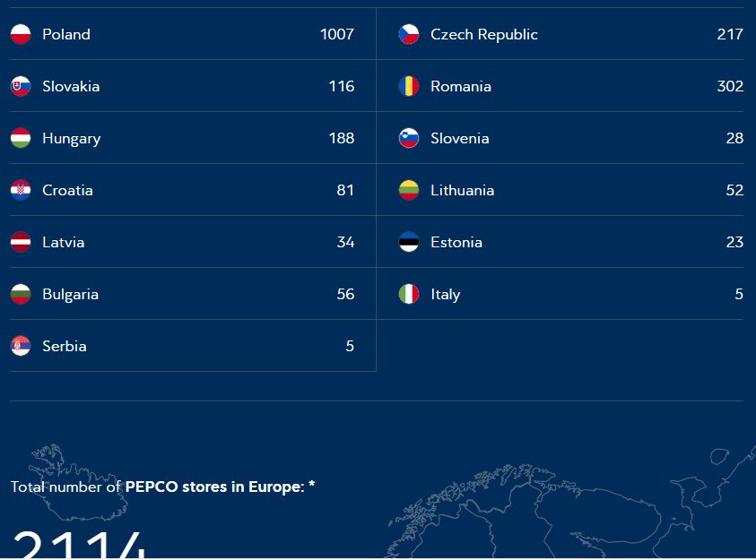756x560 pixels.
Task: Click Bulgaria's store count 56
Action: point(345,294)
